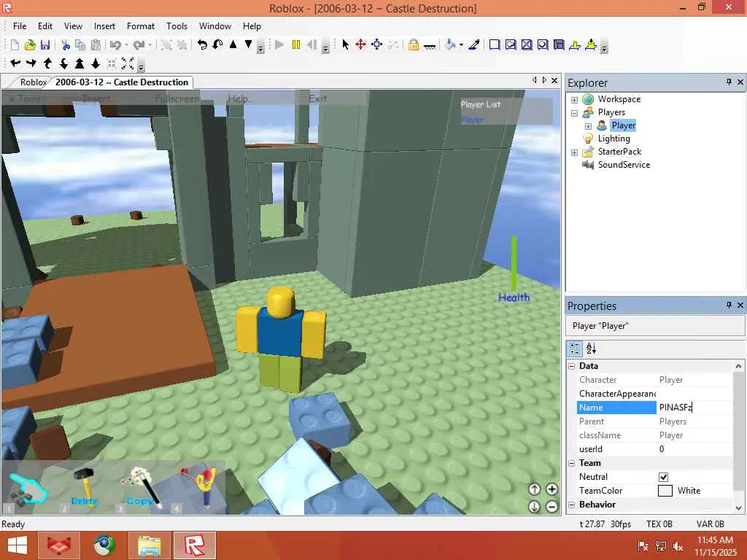
Task: Click the color dropper tool icon
Action: pos(473,44)
